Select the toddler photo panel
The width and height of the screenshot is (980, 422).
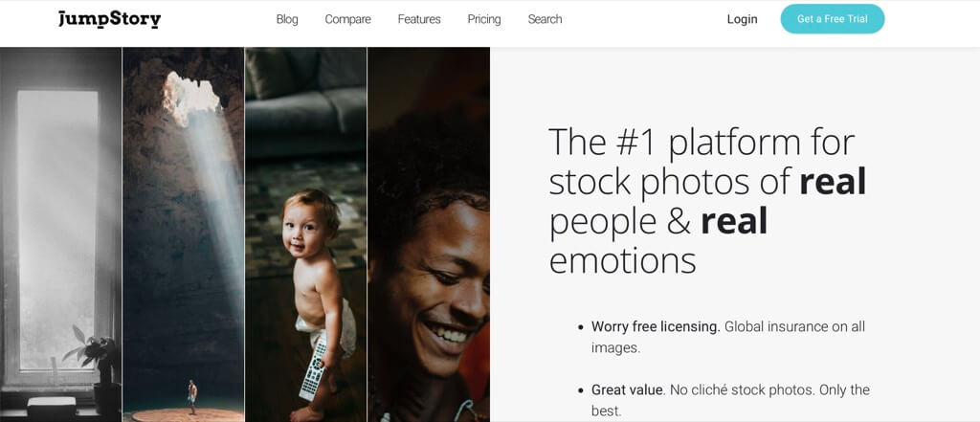click(x=305, y=234)
